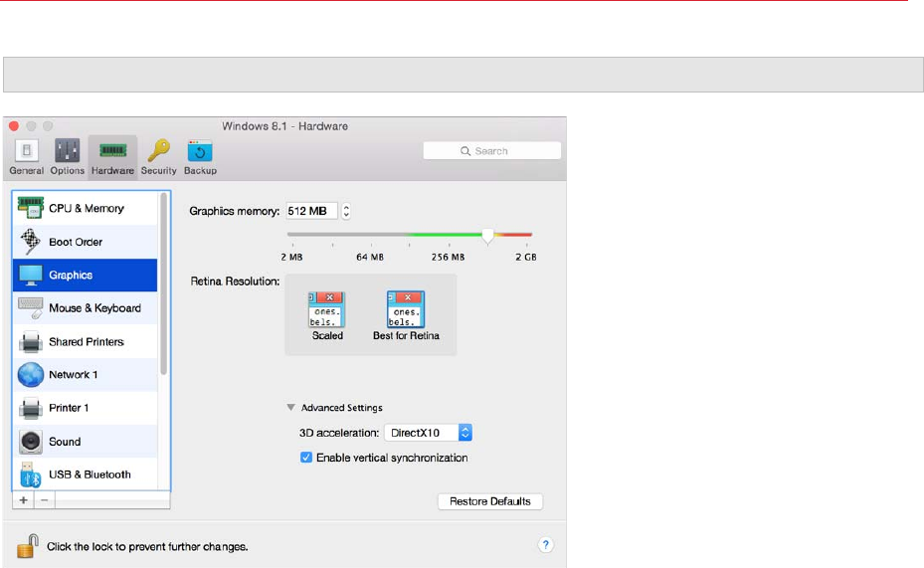924x568 pixels.
Task: Disable vertical synchronization checkbox
Action: tap(306, 458)
